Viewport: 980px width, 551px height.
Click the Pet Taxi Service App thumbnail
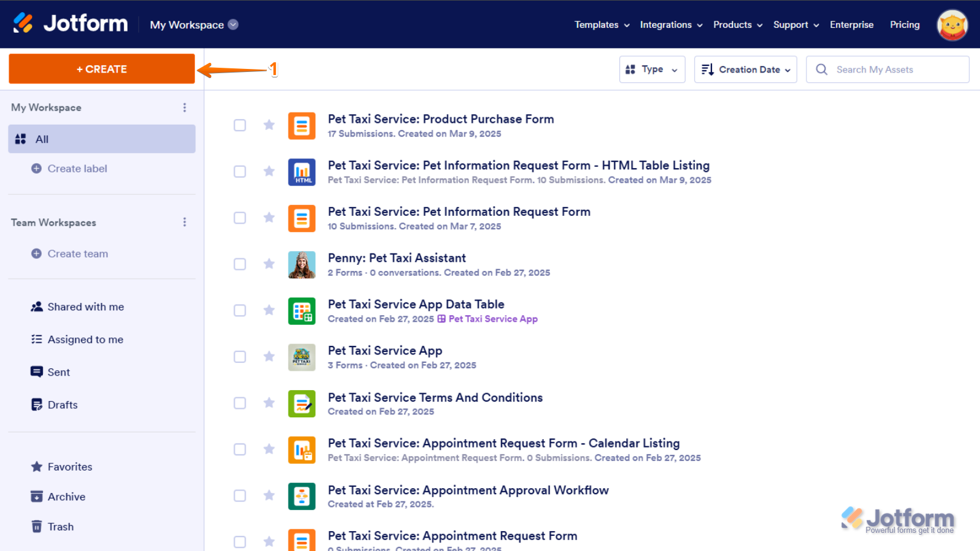[x=301, y=357]
